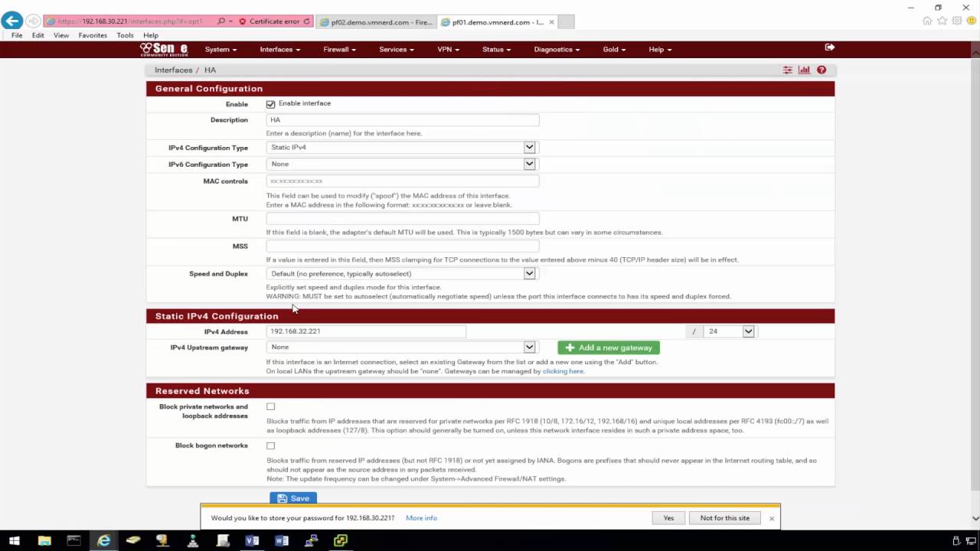
Task: Click the pfSense logout icon
Action: (x=829, y=47)
